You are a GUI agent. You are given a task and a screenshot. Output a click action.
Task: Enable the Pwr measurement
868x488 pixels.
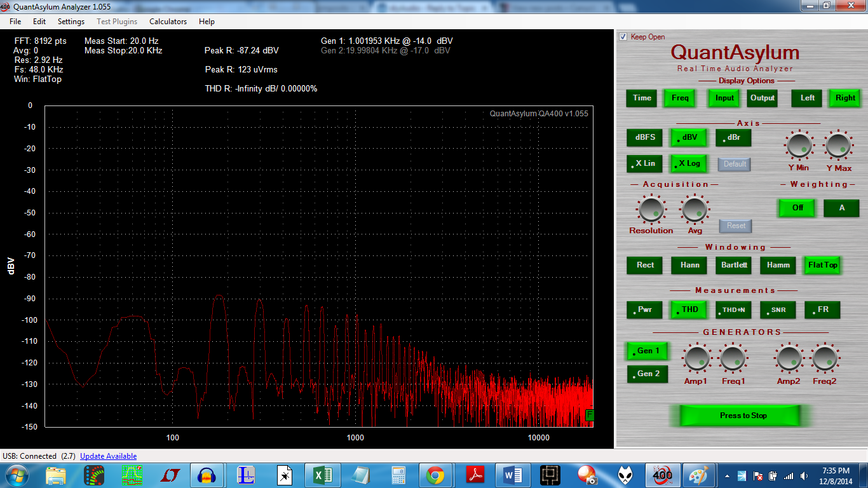pos(645,309)
